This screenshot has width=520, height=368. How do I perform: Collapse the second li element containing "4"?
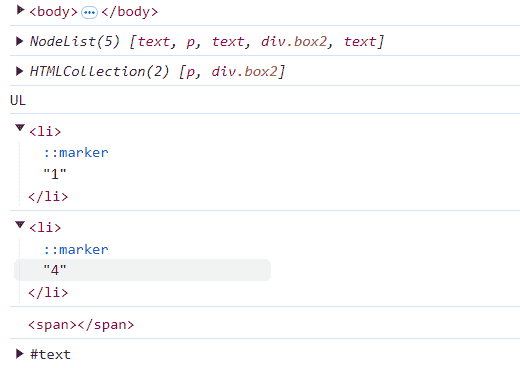[x=20, y=224]
